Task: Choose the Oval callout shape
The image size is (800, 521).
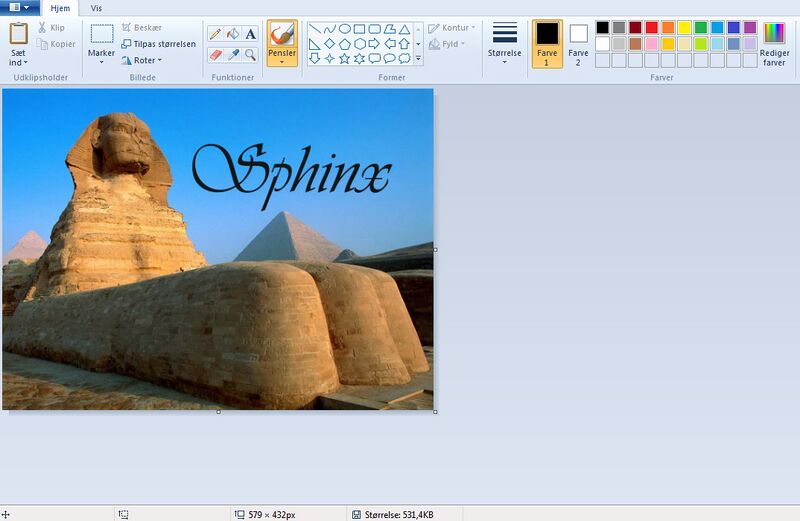Action: tap(389, 59)
